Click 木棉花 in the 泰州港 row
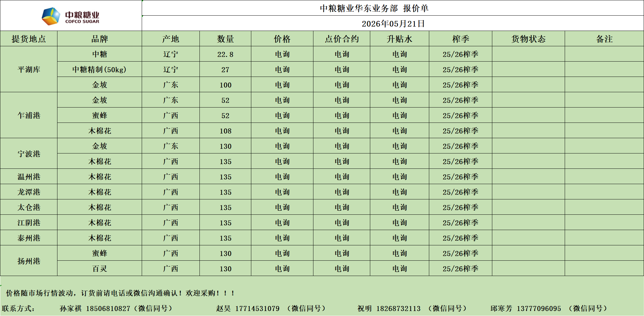The width and height of the screenshot is (644, 316). 100,238
